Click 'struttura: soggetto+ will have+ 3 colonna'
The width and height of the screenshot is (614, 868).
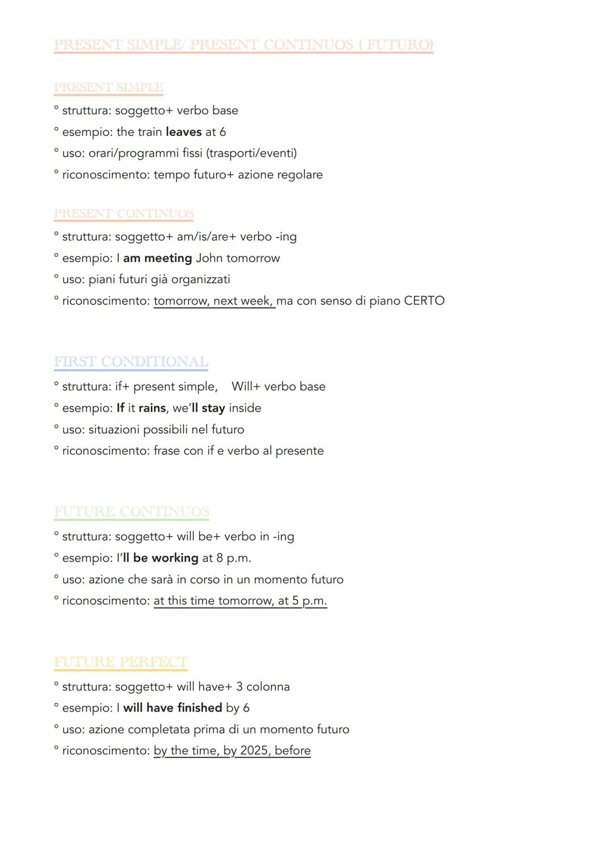coord(176,687)
